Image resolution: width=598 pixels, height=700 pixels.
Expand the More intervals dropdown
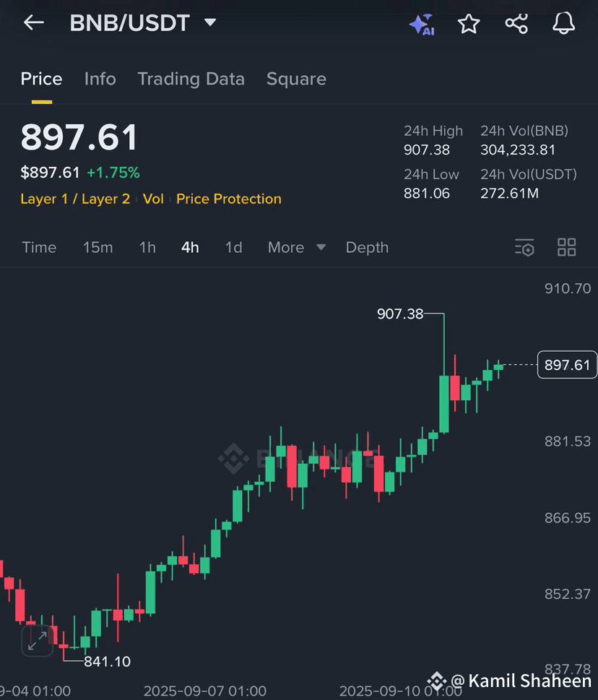[x=297, y=247]
